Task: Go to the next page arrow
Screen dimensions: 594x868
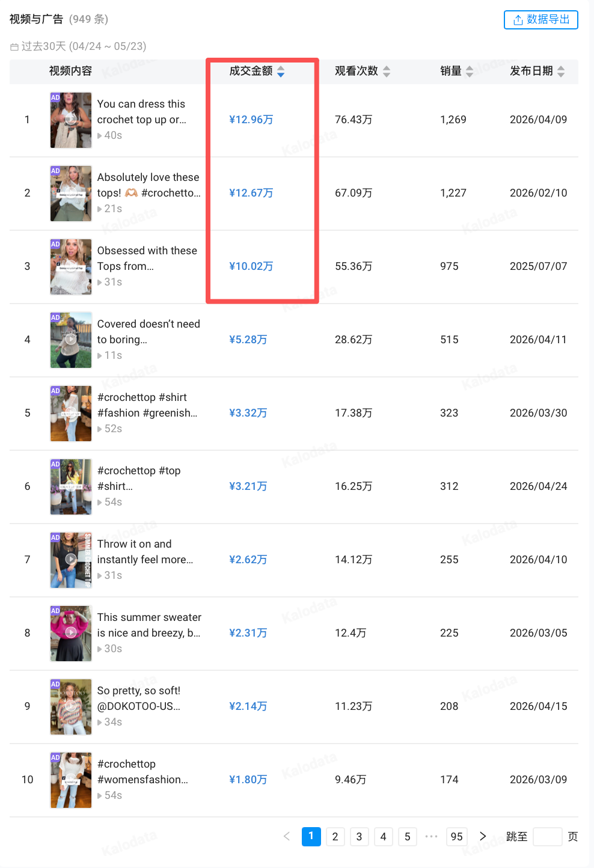Action: click(483, 836)
